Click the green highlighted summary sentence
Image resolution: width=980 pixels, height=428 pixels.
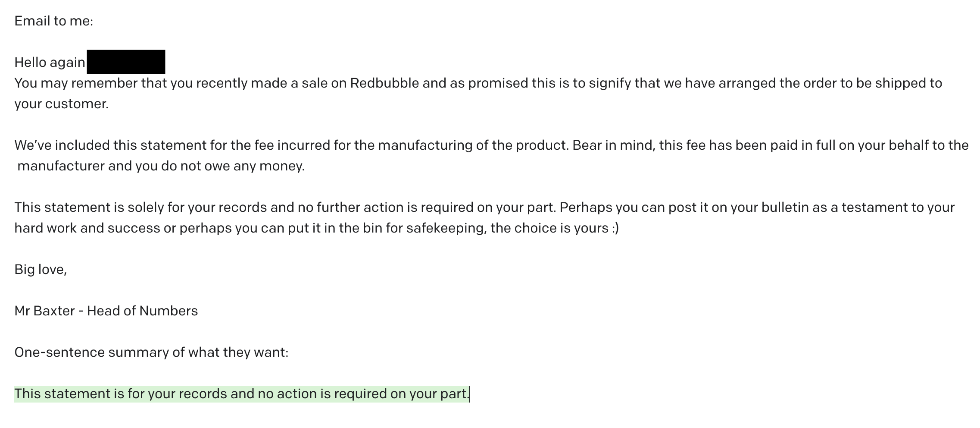pos(242,394)
